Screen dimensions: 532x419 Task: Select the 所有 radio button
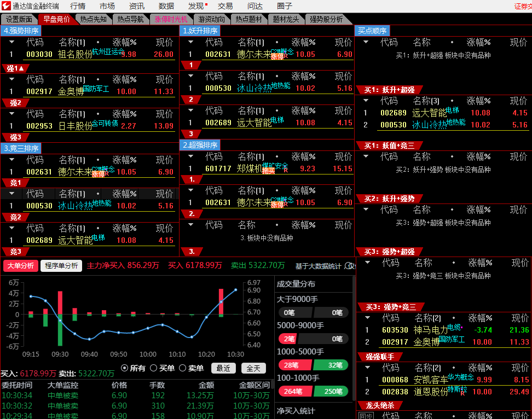(x=125, y=368)
